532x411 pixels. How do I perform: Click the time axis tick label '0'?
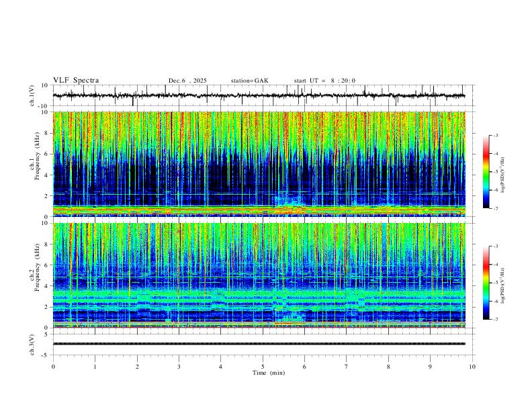pos(53,367)
